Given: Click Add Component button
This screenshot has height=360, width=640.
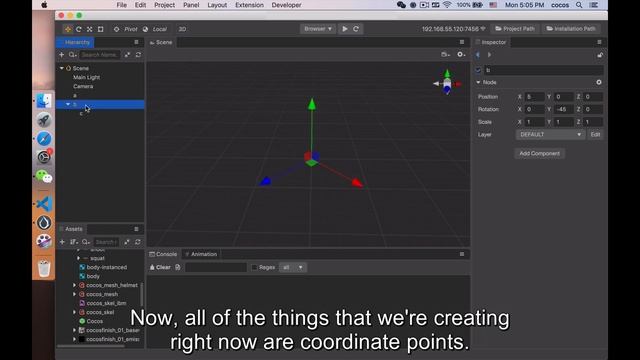Looking at the screenshot, I should tap(540, 153).
